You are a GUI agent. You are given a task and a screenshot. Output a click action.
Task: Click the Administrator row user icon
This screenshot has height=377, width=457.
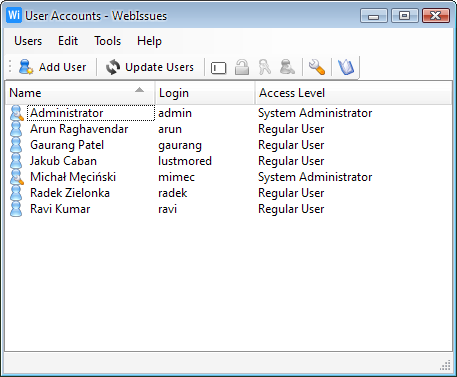16,113
